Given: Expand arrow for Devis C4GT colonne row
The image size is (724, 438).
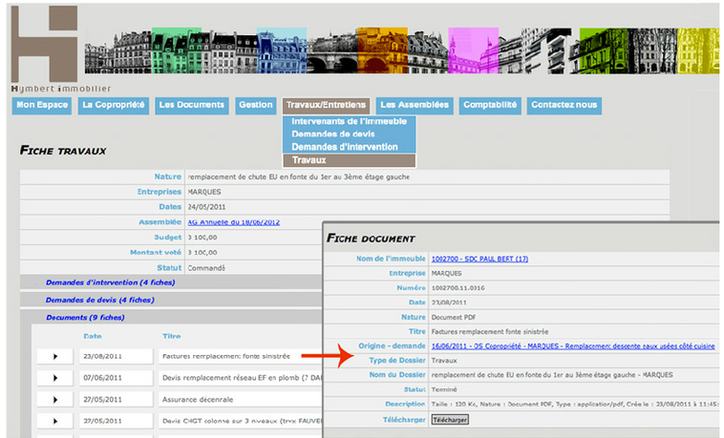Looking at the screenshot, I should coord(55,421).
